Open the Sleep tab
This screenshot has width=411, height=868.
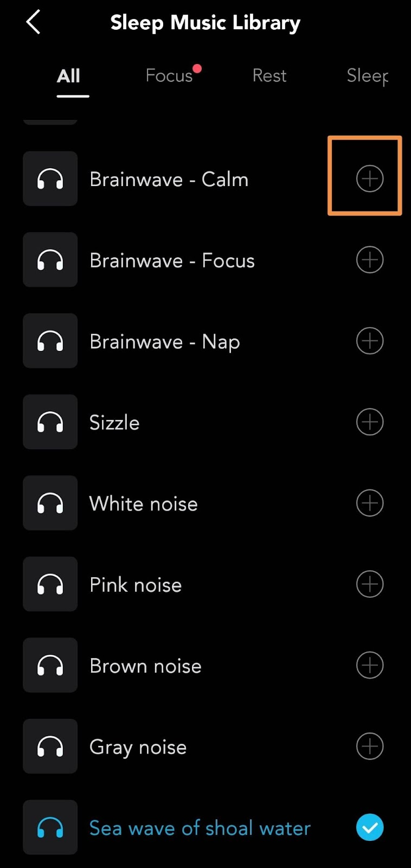coord(368,76)
